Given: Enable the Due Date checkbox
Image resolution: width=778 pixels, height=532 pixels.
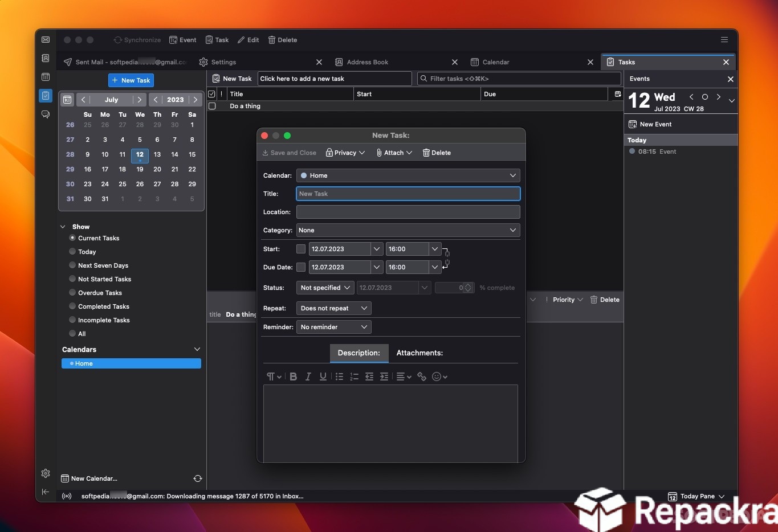Looking at the screenshot, I should [301, 267].
